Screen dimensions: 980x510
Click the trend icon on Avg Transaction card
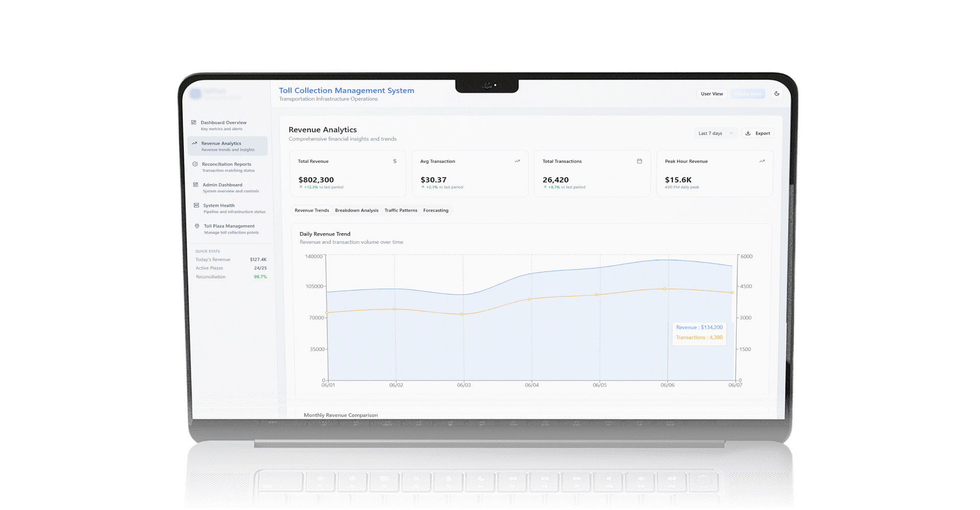click(517, 161)
